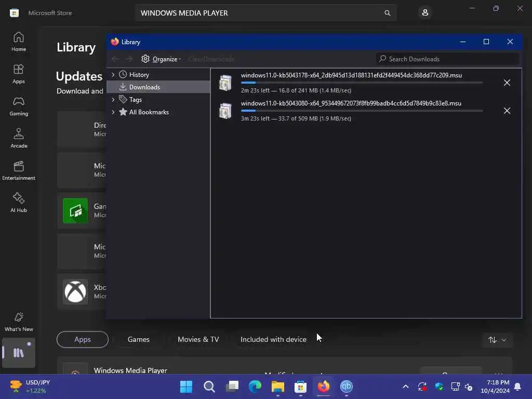Open Library icon in Store sidebar

tap(19, 353)
